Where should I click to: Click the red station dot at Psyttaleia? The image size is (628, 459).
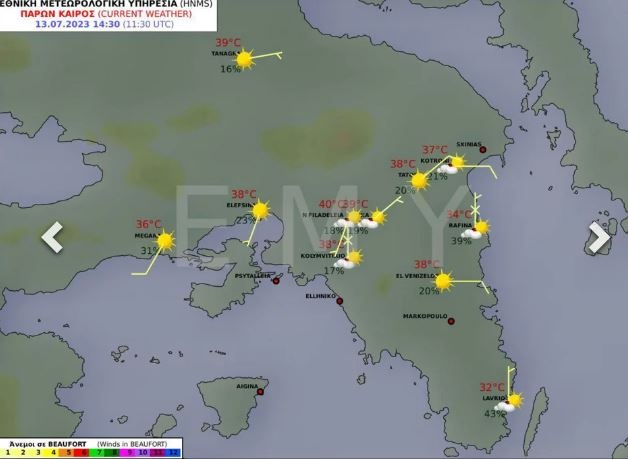[x=276, y=281]
